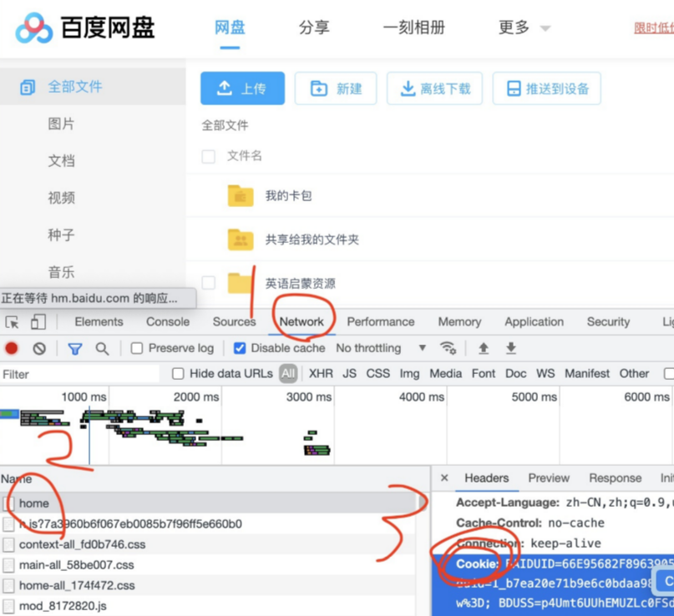Screen dimensions: 674x616
Task: Uncheck the Disable cache checkbox
Action: [240, 348]
